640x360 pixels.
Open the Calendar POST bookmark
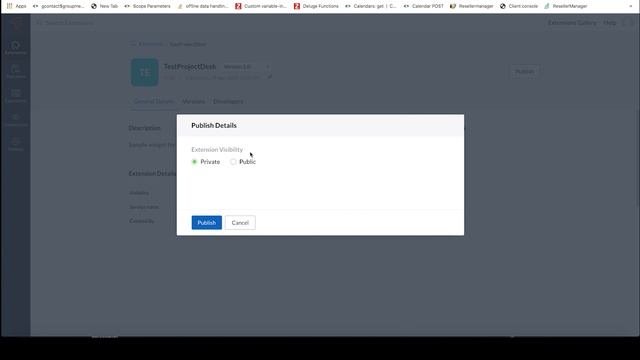click(423, 6)
